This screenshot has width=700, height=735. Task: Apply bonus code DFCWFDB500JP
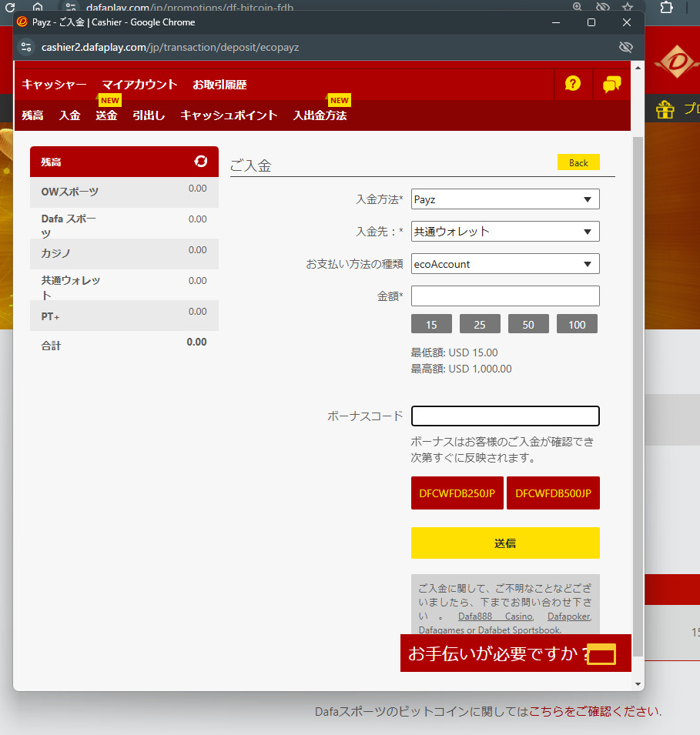coord(553,493)
